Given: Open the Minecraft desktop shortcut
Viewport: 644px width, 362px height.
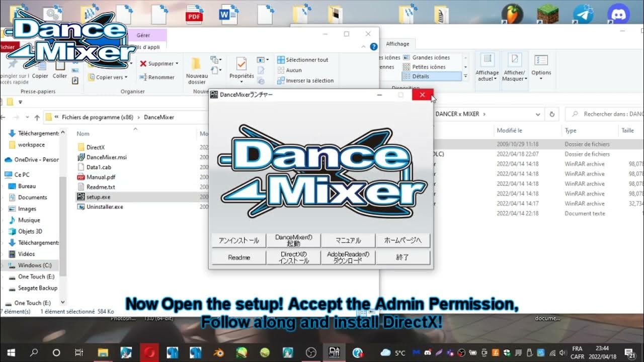Looking at the screenshot, I should (x=547, y=14).
